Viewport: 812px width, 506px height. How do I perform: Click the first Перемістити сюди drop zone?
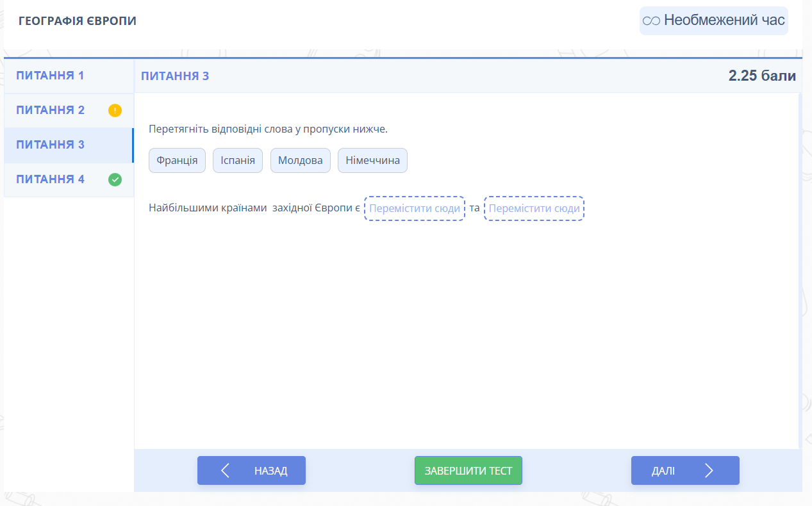tap(415, 209)
